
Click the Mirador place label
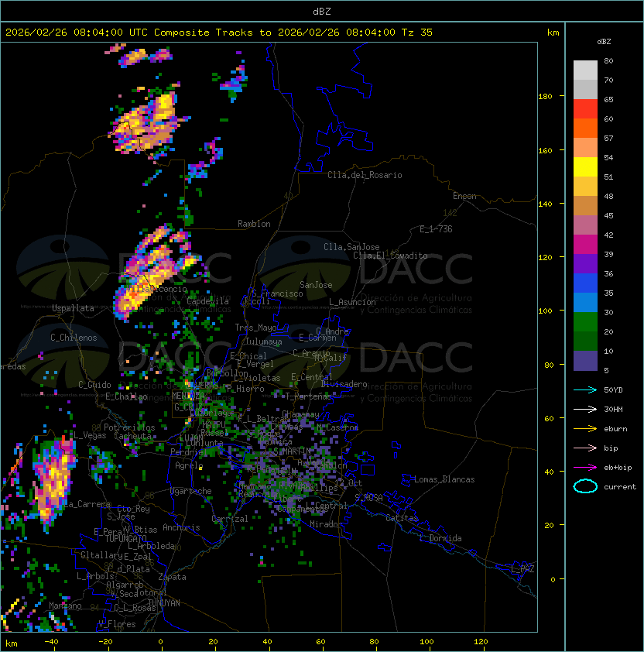click(326, 524)
